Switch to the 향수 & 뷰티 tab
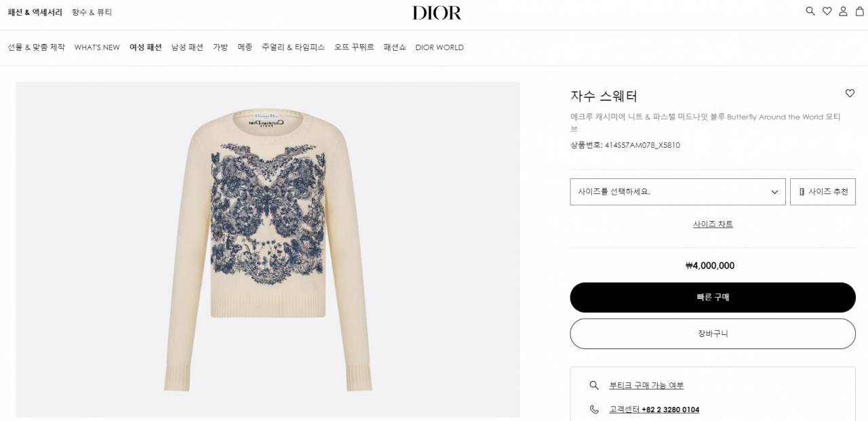The width and height of the screenshot is (868, 421). coord(92,12)
